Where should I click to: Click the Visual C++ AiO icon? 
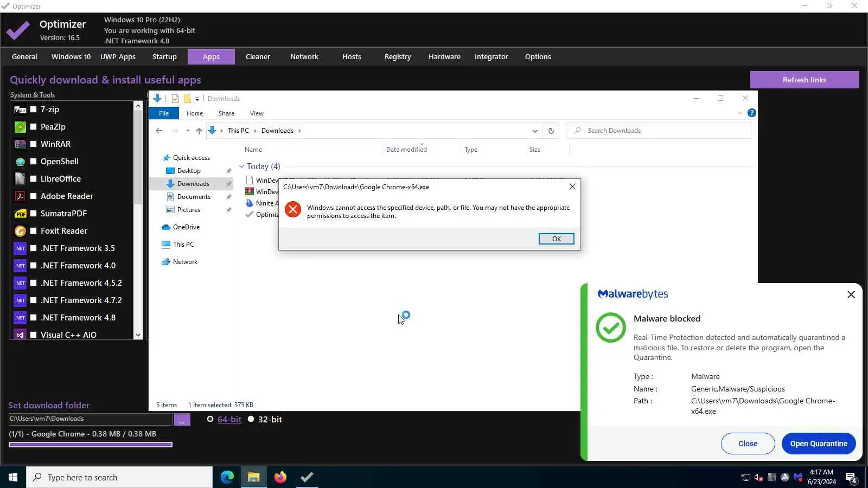click(x=20, y=335)
